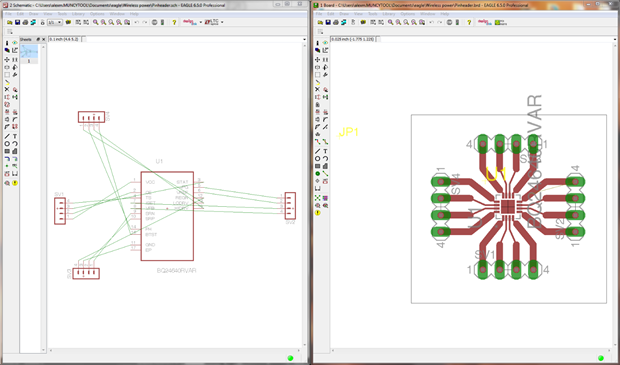
Task: Undock the Sheets panel
Action: (38, 40)
